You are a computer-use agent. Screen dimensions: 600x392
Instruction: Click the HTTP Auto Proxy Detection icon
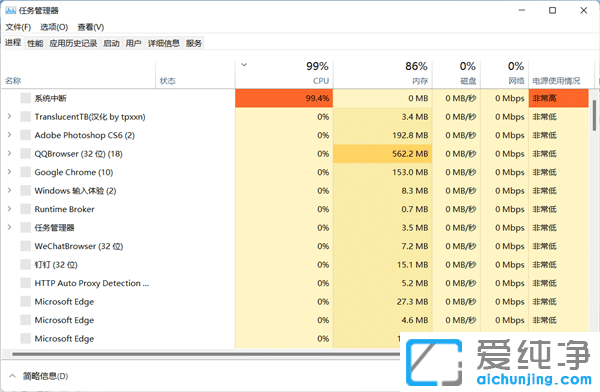(x=26, y=283)
